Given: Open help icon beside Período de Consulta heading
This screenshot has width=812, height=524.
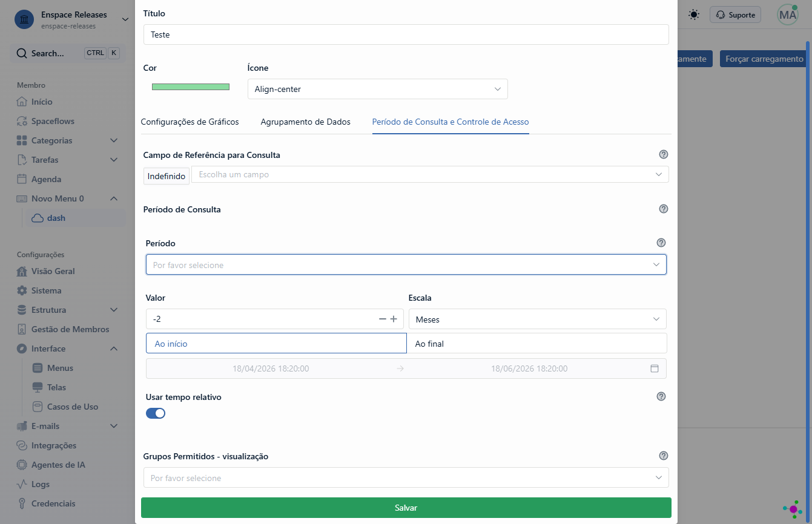Looking at the screenshot, I should coord(664,209).
